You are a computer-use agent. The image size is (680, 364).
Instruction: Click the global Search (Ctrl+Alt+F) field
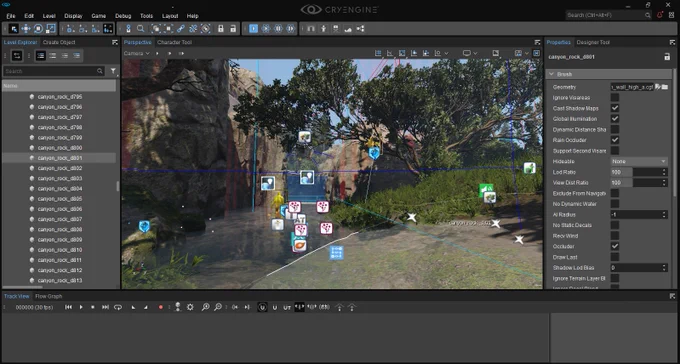609,15
